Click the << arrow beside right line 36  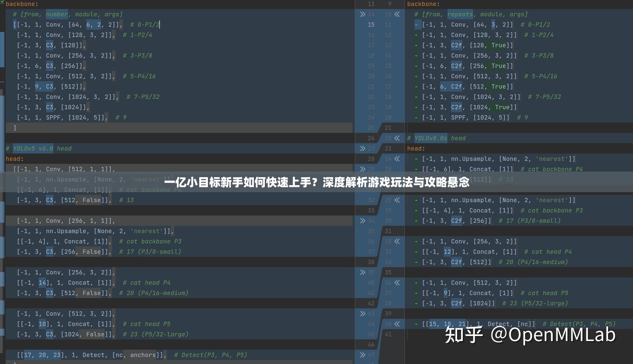tap(397, 283)
